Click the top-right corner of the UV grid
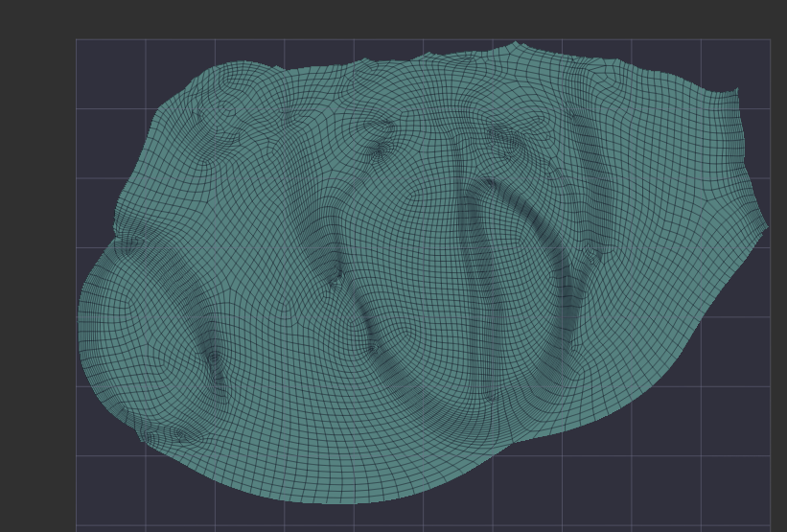Viewport: 787px width, 532px height. (x=770, y=39)
